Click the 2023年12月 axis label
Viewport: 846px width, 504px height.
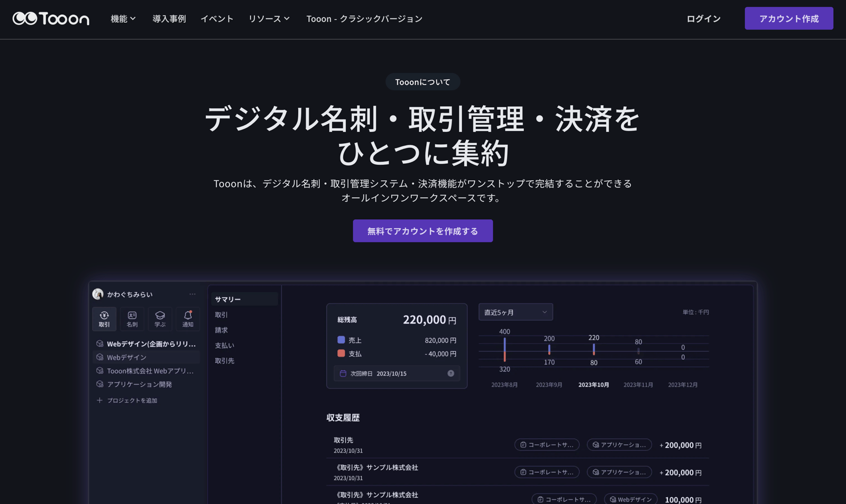point(683,385)
